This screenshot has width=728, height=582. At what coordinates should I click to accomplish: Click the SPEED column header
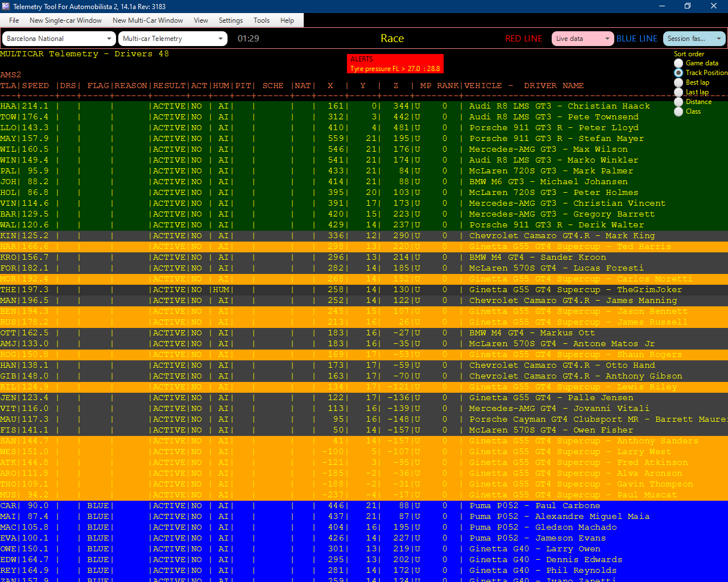click(35, 86)
